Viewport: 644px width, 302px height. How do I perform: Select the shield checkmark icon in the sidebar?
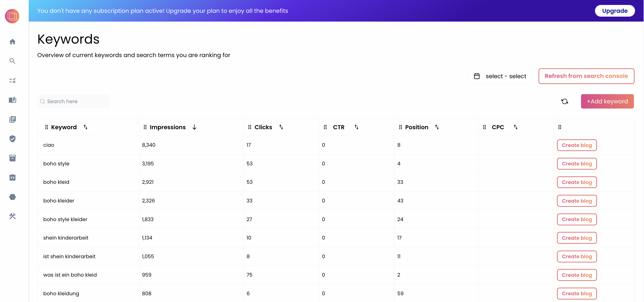[x=12, y=139]
